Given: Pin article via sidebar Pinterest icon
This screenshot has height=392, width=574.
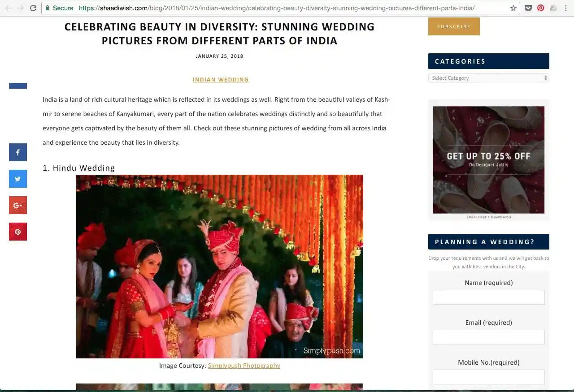Looking at the screenshot, I should (18, 232).
